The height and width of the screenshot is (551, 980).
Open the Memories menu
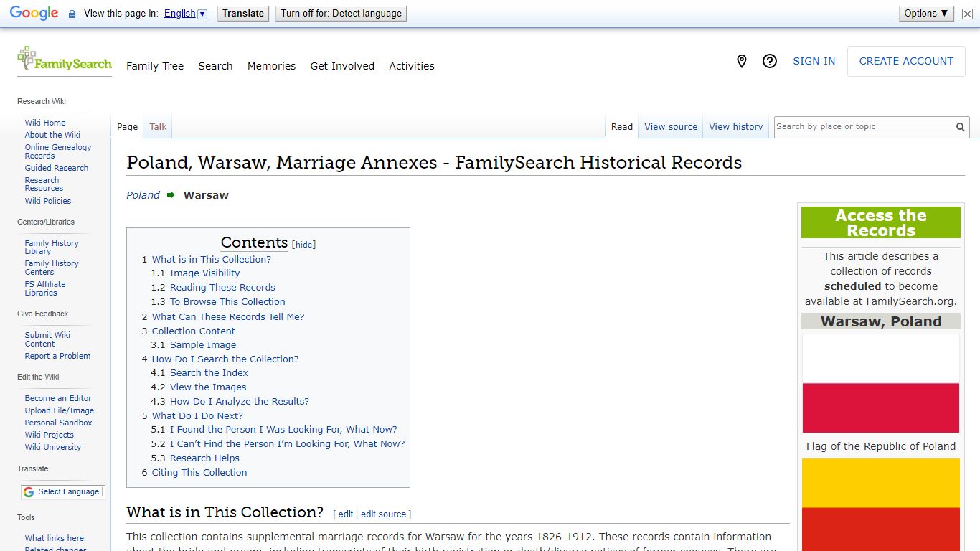coord(271,66)
